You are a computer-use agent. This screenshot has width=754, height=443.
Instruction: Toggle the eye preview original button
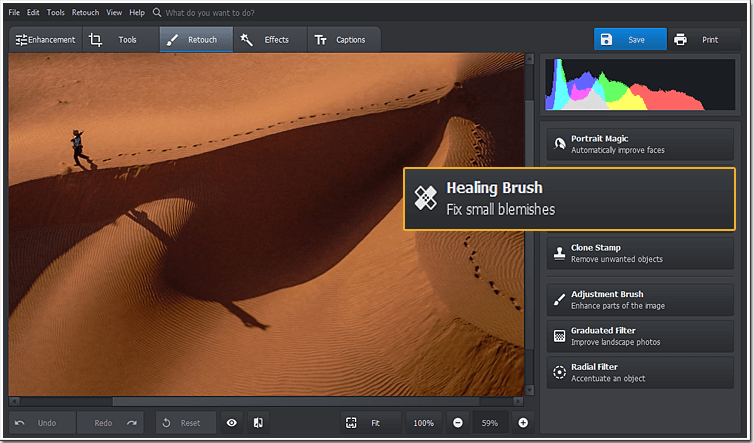(x=232, y=423)
